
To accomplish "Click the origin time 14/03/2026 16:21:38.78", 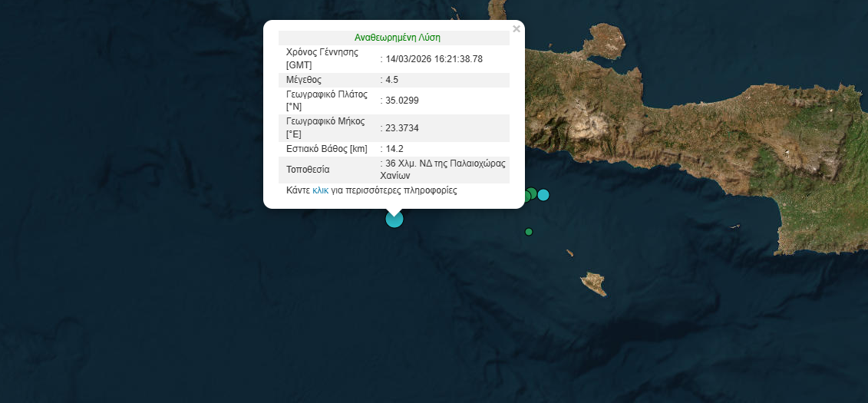I will 434,59.
